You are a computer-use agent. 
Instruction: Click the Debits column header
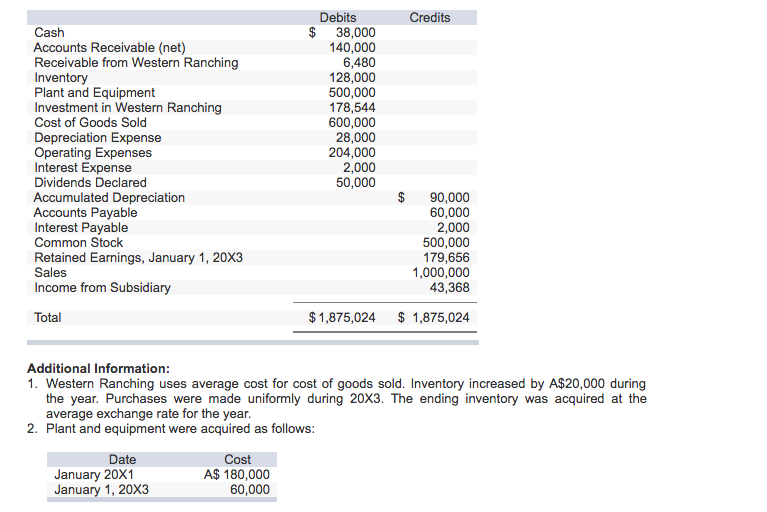click(x=337, y=17)
